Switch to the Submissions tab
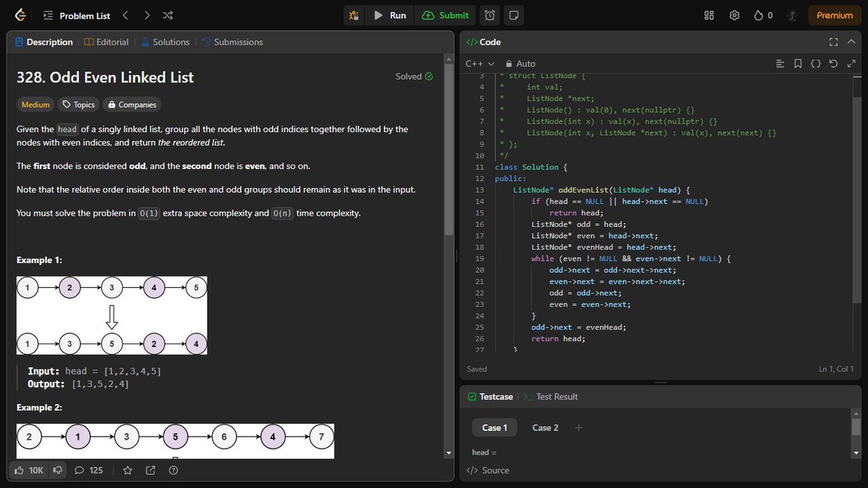Image resolution: width=868 pixels, height=488 pixels. [x=232, y=42]
